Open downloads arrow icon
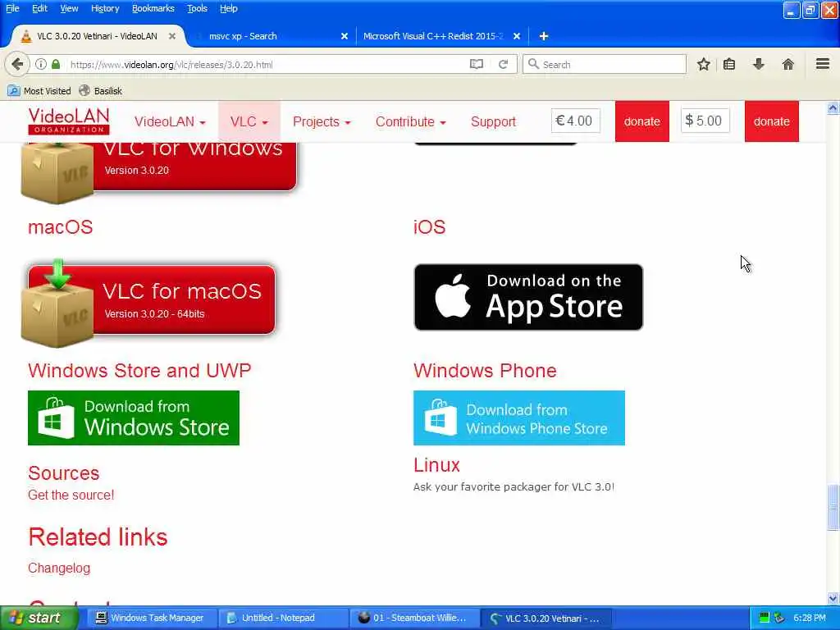Screen dimensions: 840x630 tap(759, 64)
